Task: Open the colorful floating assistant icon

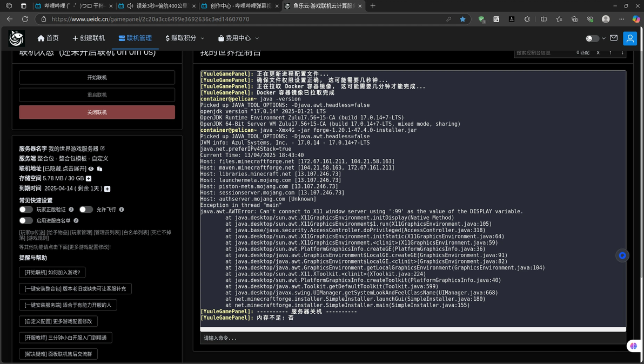Action: coord(634,346)
